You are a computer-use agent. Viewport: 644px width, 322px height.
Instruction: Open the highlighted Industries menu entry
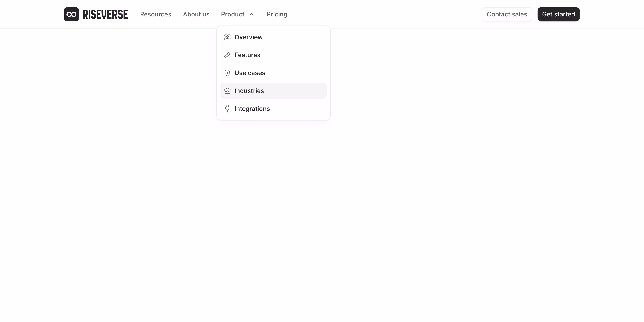pos(249,91)
